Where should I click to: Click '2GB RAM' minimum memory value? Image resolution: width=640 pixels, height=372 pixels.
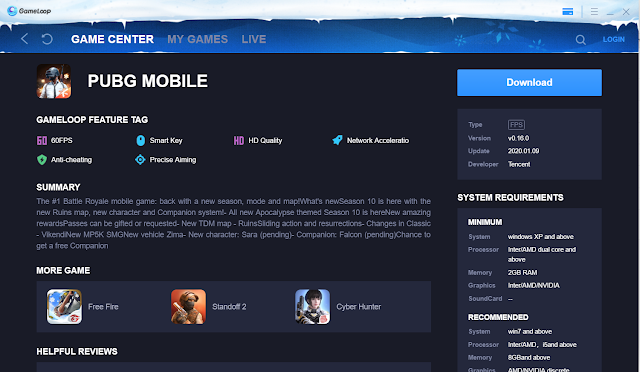[x=522, y=272]
